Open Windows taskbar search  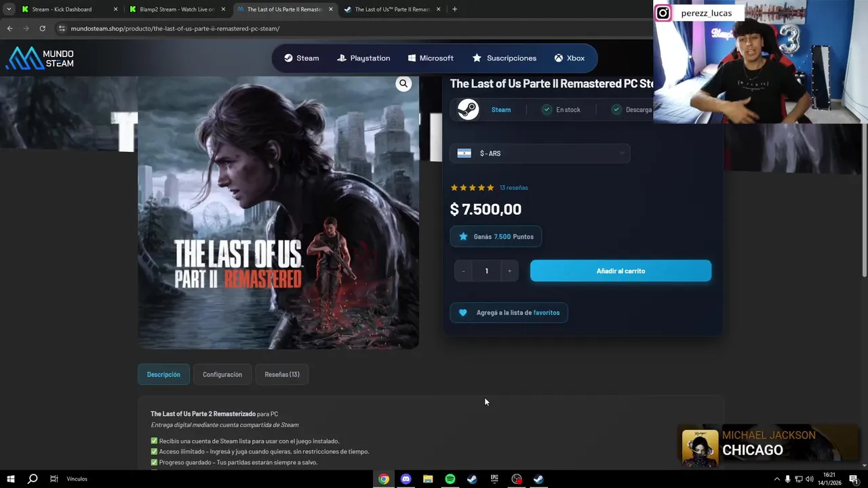tap(33, 479)
